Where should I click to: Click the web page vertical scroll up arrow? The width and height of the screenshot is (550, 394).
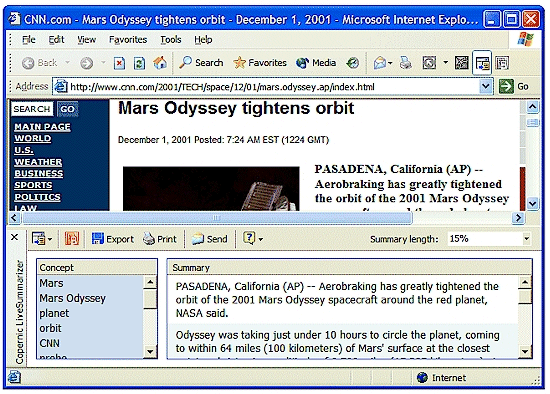(x=532, y=107)
